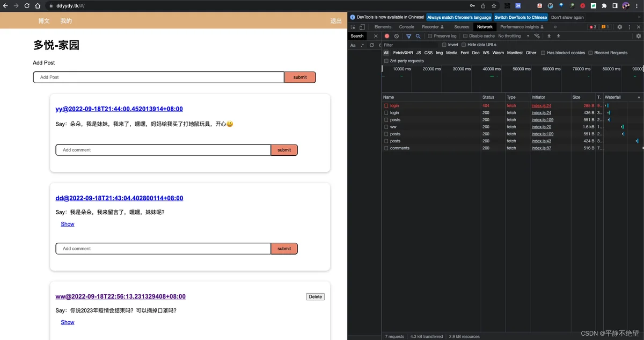Check Hide data URLs
This screenshot has height=340, width=644.
coord(464,45)
